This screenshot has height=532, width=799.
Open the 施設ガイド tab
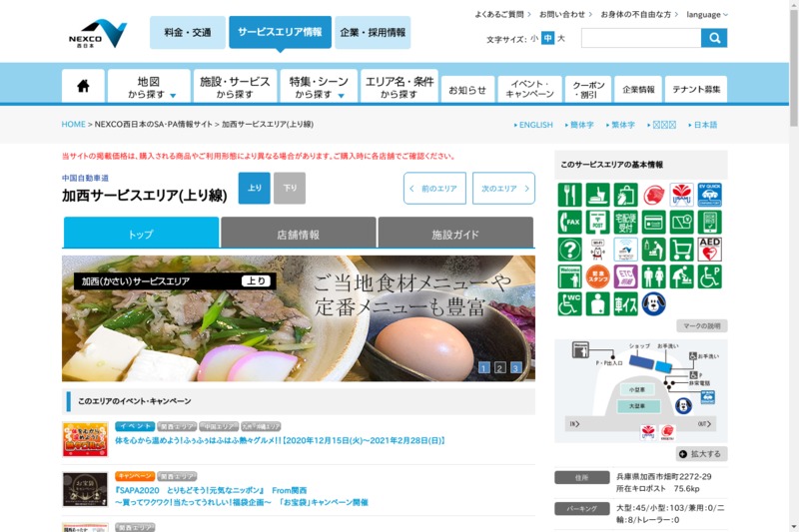point(455,235)
